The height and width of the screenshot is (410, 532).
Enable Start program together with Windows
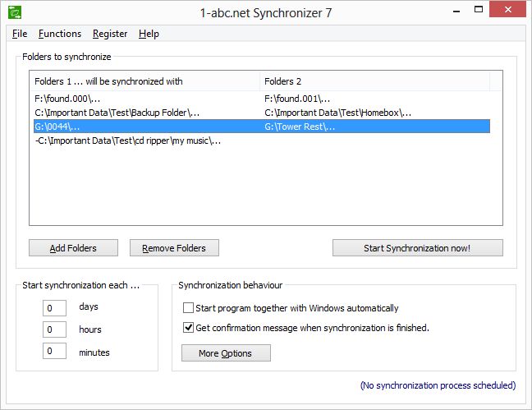(x=189, y=308)
